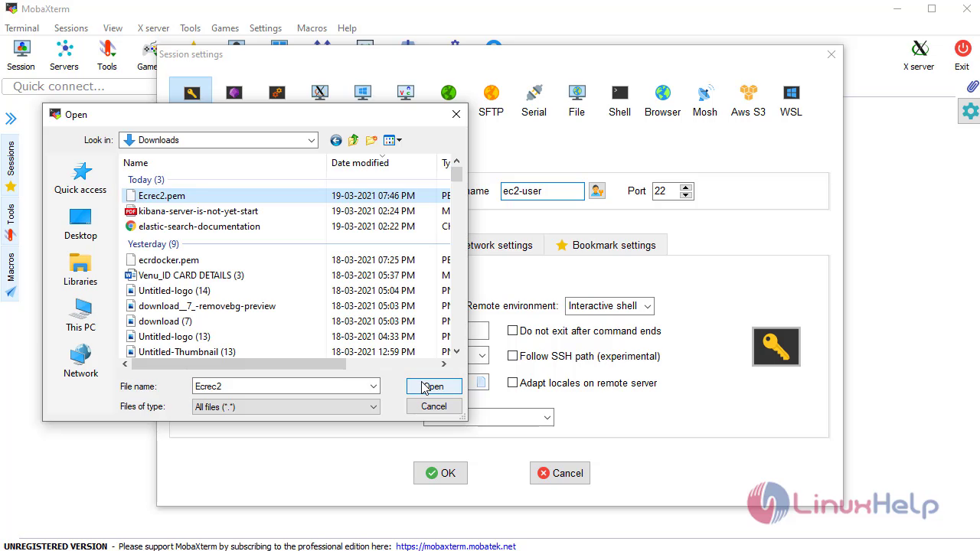Create new folder icon in Open dialog
Image resolution: width=980 pixels, height=551 pixels.
tap(371, 140)
